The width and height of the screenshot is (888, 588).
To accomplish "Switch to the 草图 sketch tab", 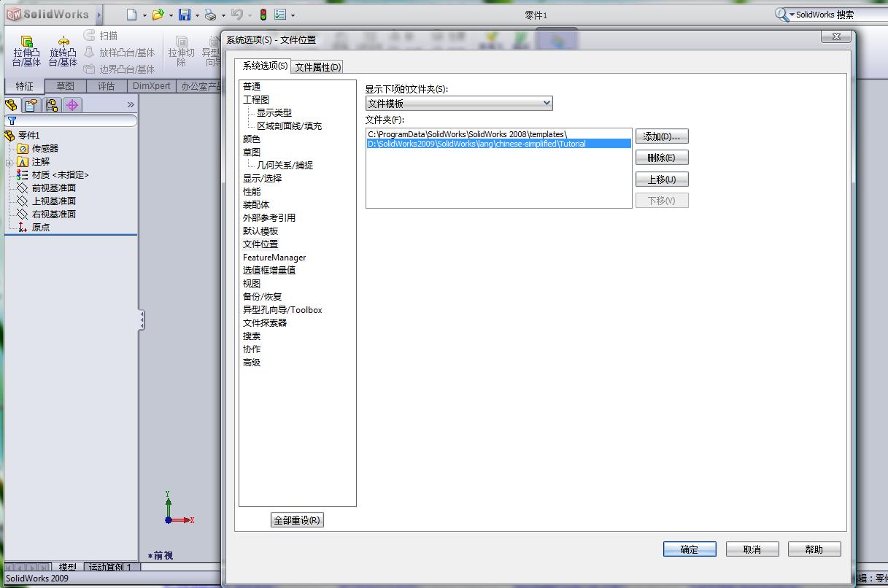I will (65, 86).
